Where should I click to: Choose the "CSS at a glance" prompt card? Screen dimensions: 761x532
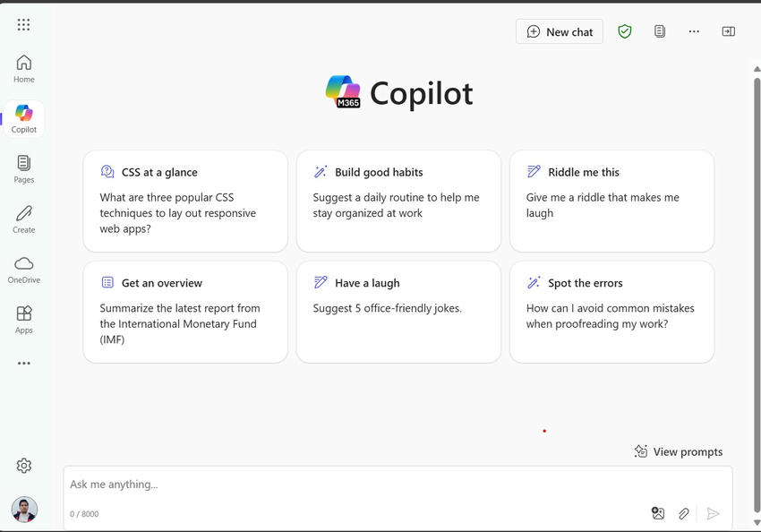185,202
